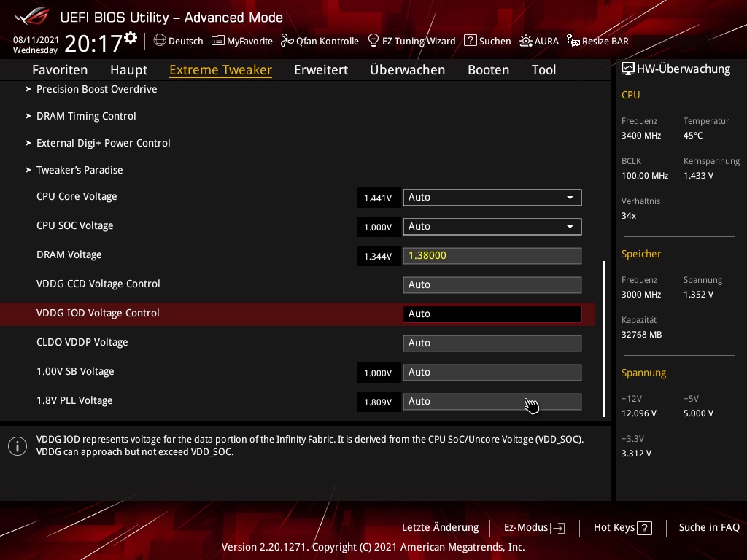This screenshot has height=560, width=747.
Task: Click the DRAM Voltage 1.38000 field
Action: [x=492, y=256]
